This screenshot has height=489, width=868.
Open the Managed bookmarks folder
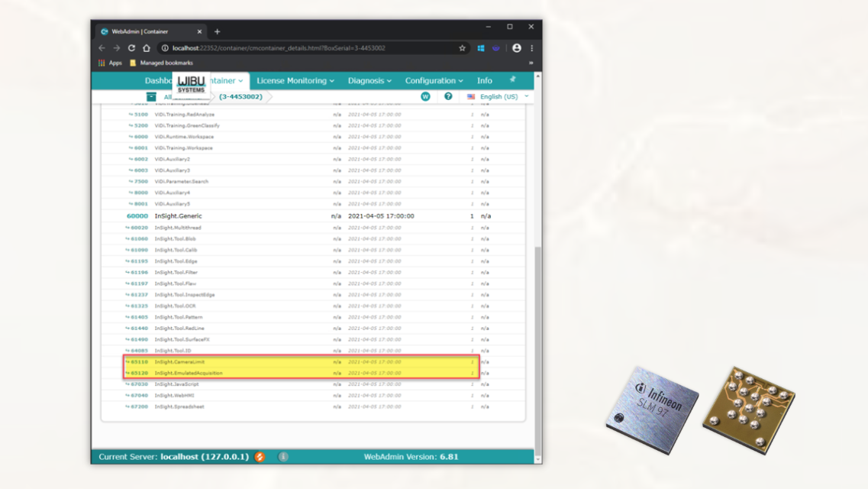pos(161,63)
